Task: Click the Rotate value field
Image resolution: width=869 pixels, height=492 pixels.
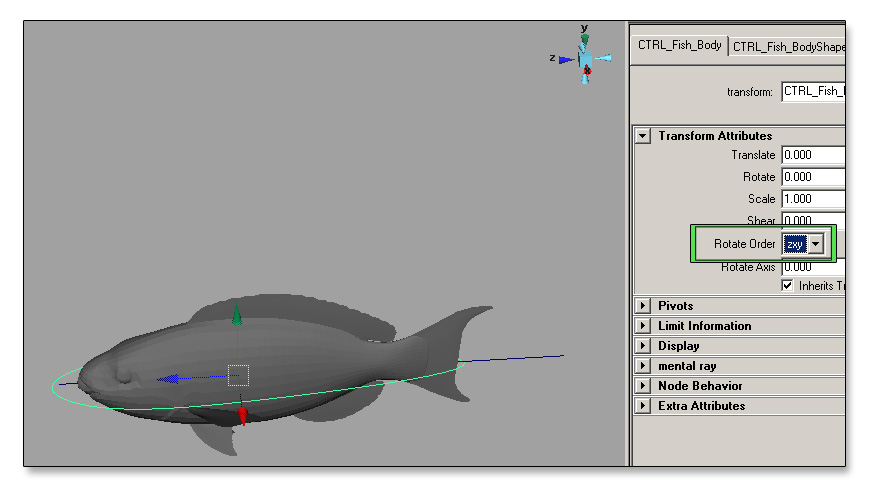Action: 814,177
